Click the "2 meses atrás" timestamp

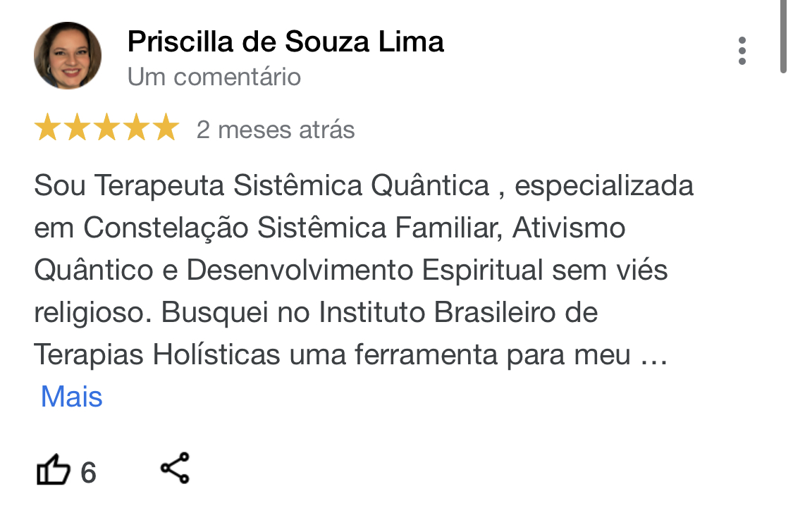tap(276, 130)
